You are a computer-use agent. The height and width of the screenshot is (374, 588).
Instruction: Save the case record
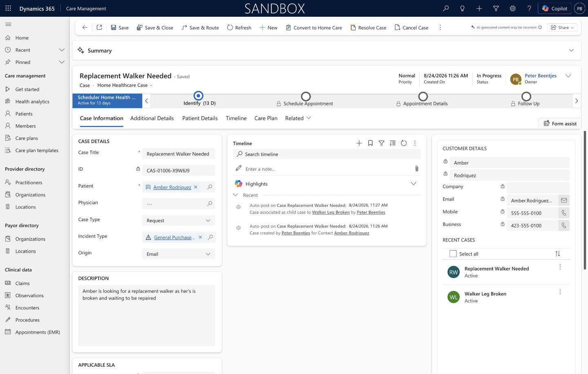click(x=120, y=27)
